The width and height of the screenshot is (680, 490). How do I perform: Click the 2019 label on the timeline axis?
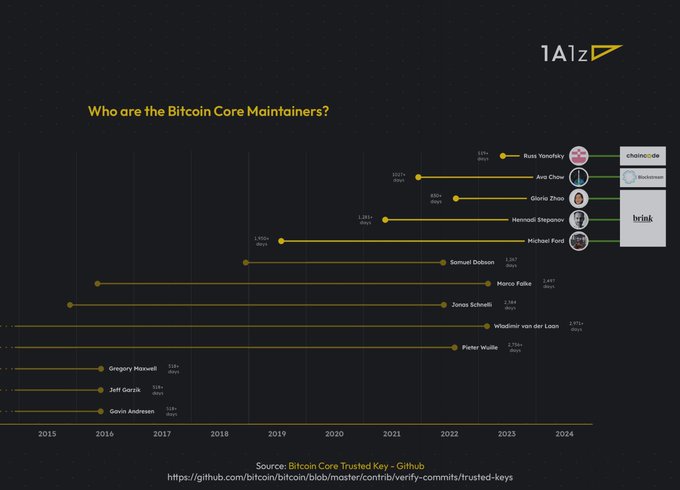pyautogui.click(x=277, y=434)
